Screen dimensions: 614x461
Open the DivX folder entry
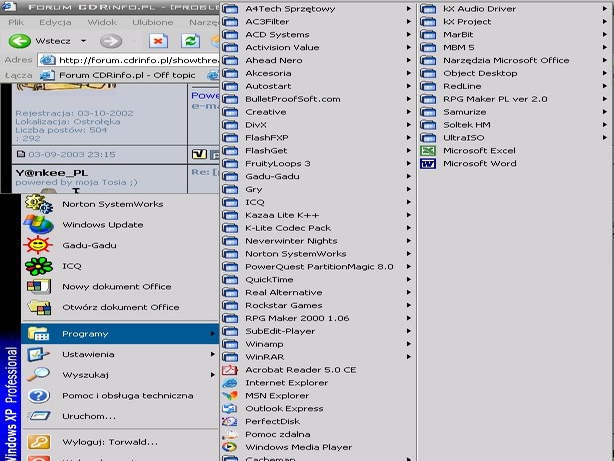tap(318, 125)
